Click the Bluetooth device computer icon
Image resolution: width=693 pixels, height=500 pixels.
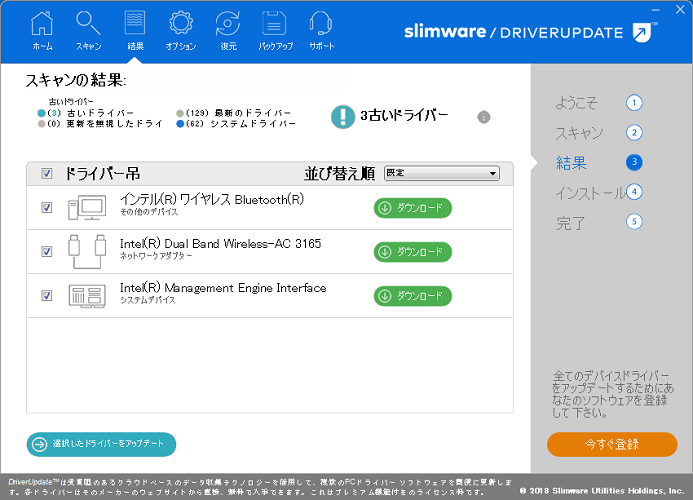(87, 207)
